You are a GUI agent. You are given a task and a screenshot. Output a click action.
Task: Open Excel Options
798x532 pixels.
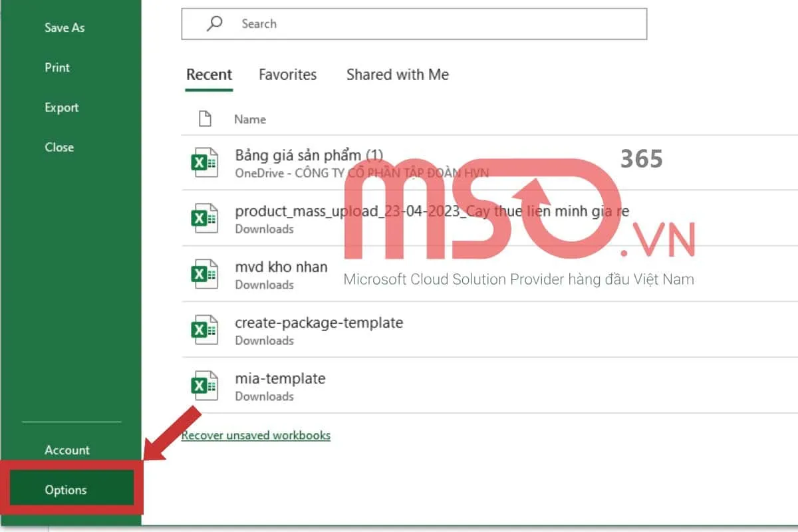pyautogui.click(x=66, y=490)
